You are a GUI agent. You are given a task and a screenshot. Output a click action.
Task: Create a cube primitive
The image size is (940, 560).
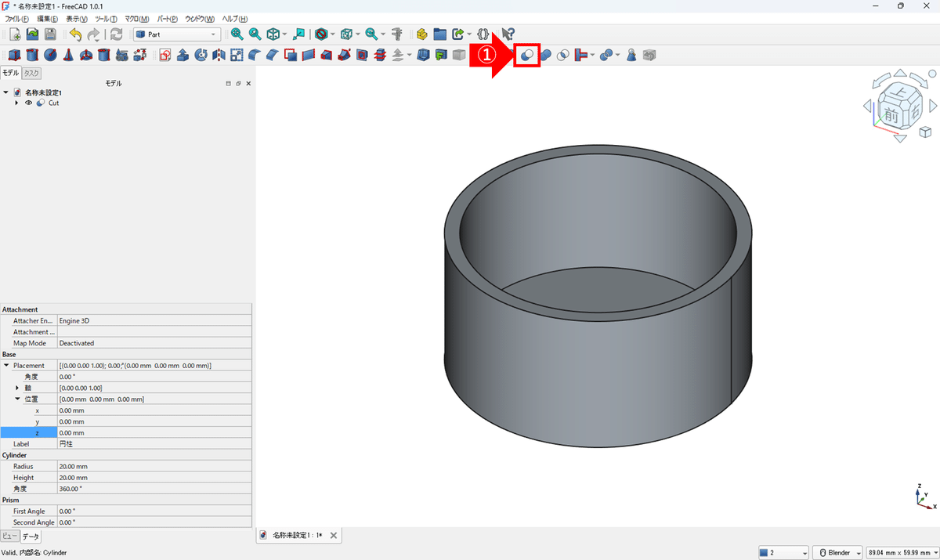pyautogui.click(x=14, y=55)
